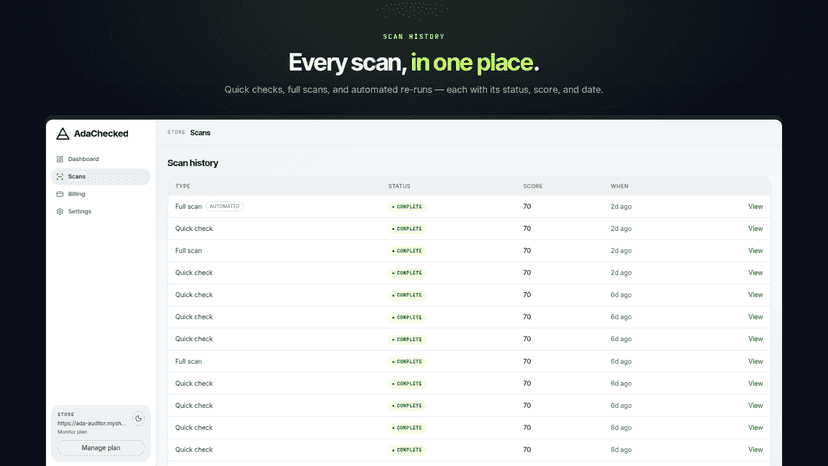828x466 pixels.
Task: Open Settings gear icon in sidebar
Action: (60, 211)
